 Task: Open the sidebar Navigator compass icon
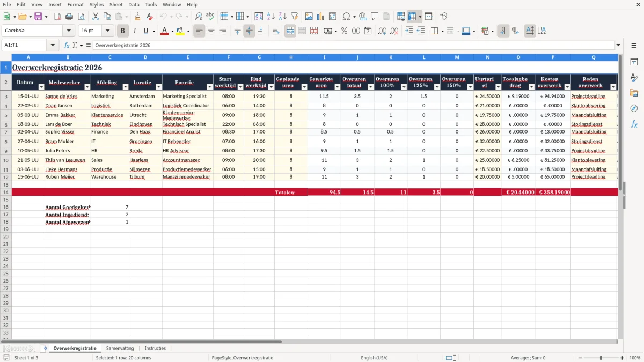634,108
